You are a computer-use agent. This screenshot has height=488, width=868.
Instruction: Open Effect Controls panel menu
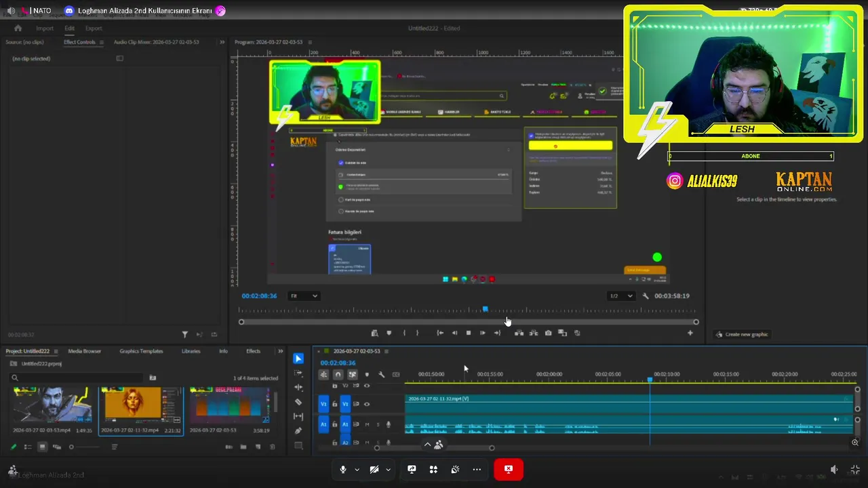(x=101, y=42)
